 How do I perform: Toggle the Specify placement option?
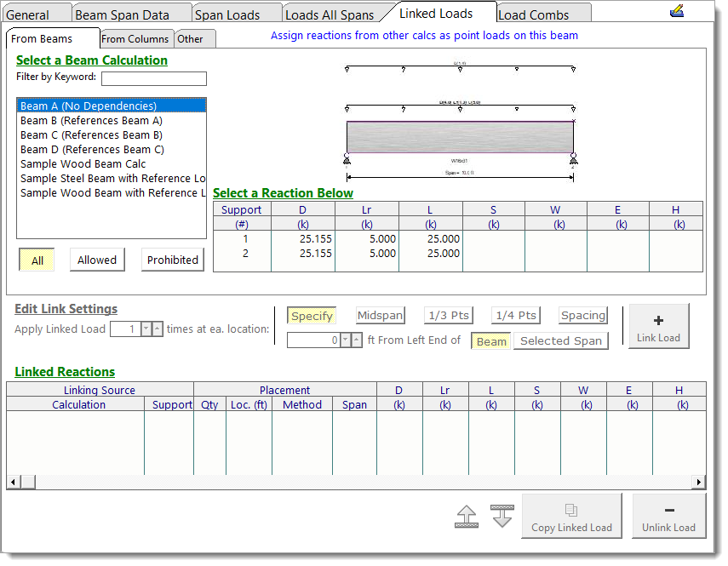pos(312,316)
